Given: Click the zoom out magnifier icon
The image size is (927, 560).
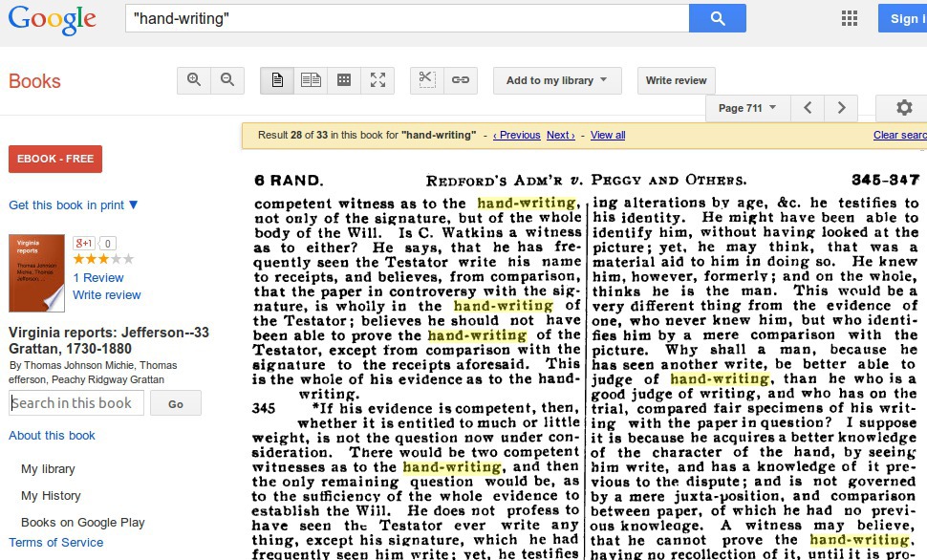Looking at the screenshot, I should pyautogui.click(x=227, y=80).
